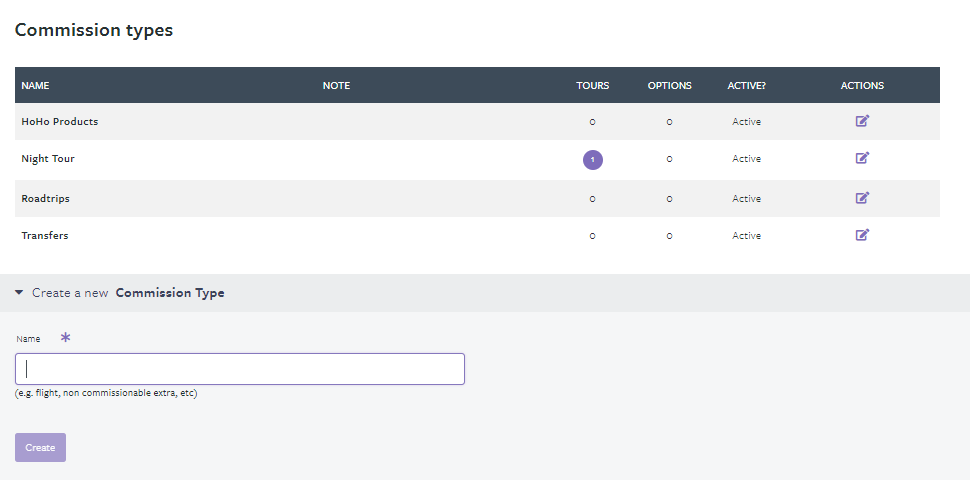Select the HoHo Products name
Viewport: 970px width, 480px height.
(60, 121)
